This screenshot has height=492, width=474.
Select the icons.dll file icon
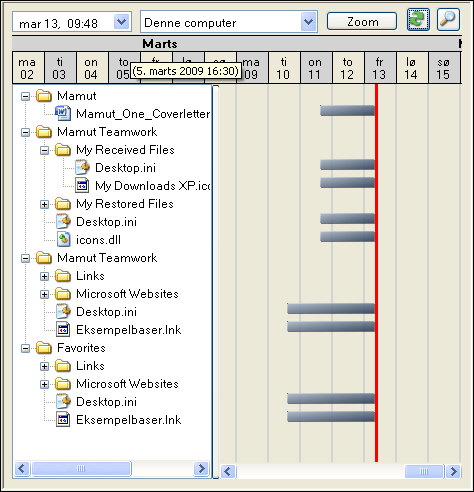[63, 240]
